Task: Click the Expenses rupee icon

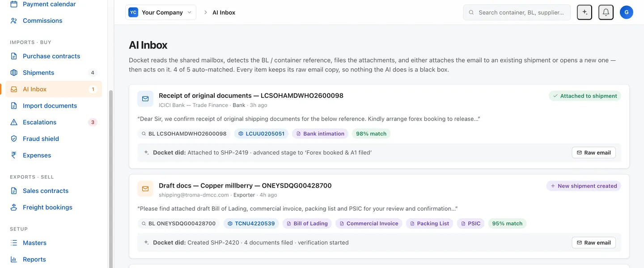Action: coord(14,155)
